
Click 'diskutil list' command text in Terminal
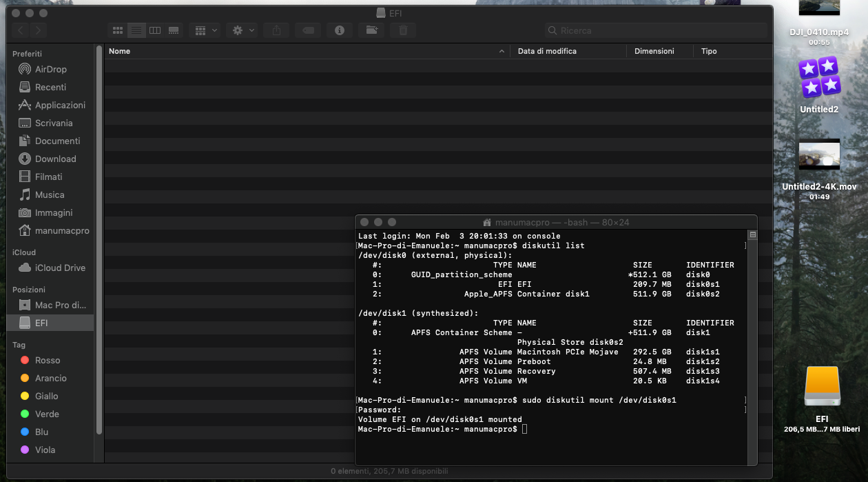(553, 245)
